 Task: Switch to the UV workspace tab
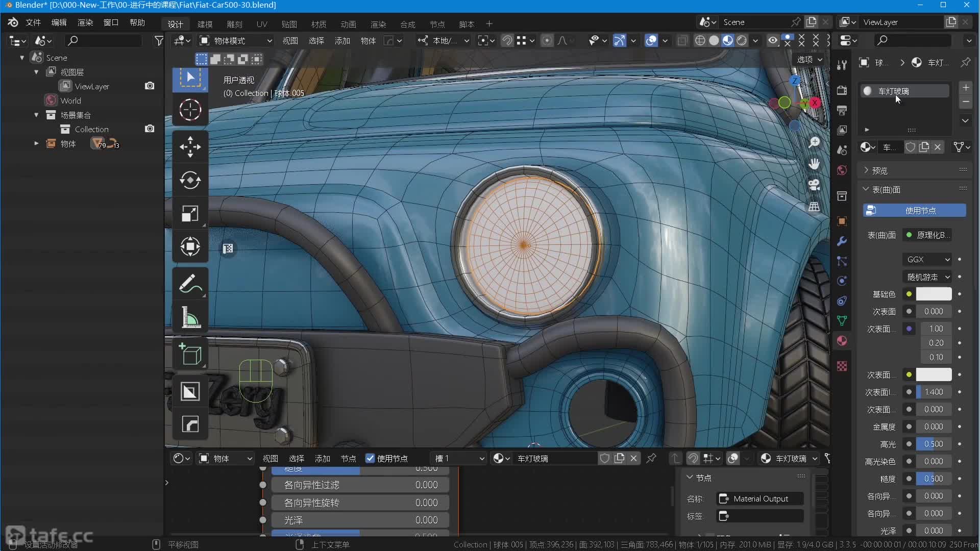[x=262, y=24]
